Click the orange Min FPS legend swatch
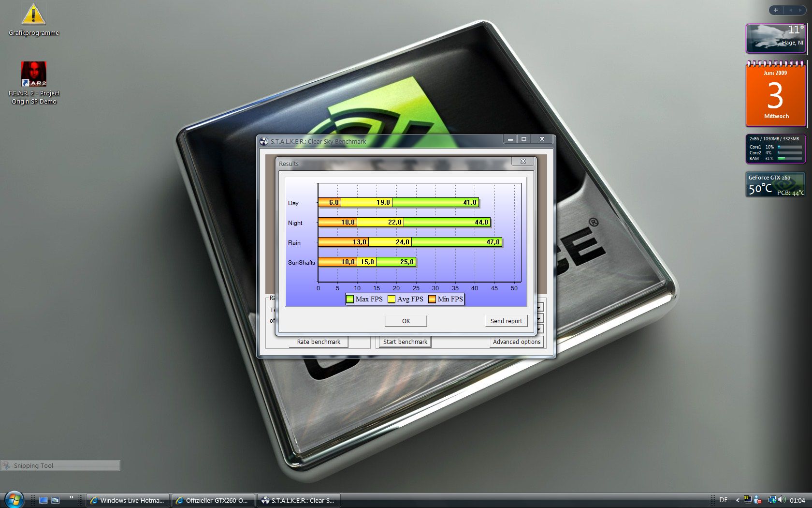The height and width of the screenshot is (508, 812). pos(432,299)
